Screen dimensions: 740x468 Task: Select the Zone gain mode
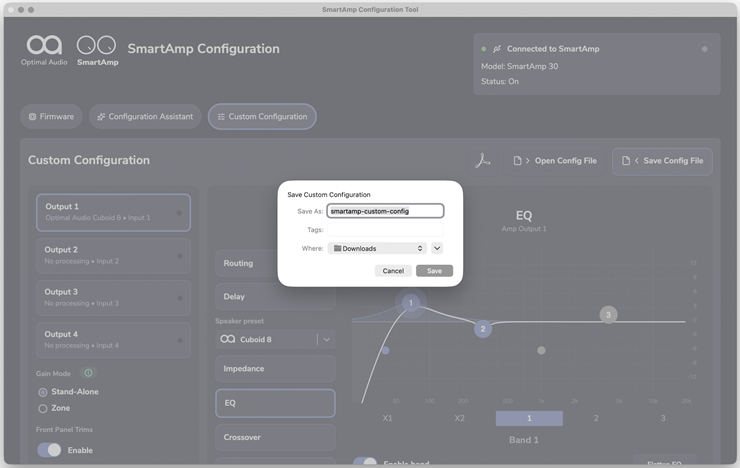(x=43, y=408)
